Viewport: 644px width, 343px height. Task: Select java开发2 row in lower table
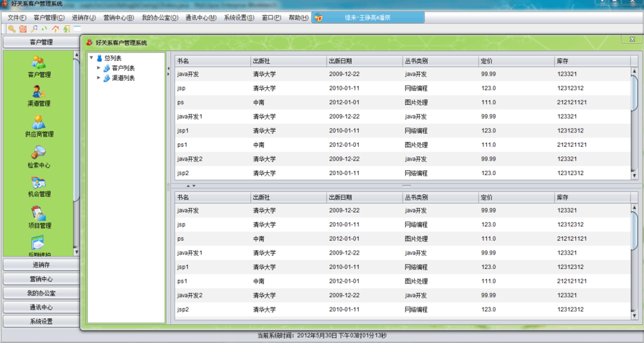coord(403,296)
